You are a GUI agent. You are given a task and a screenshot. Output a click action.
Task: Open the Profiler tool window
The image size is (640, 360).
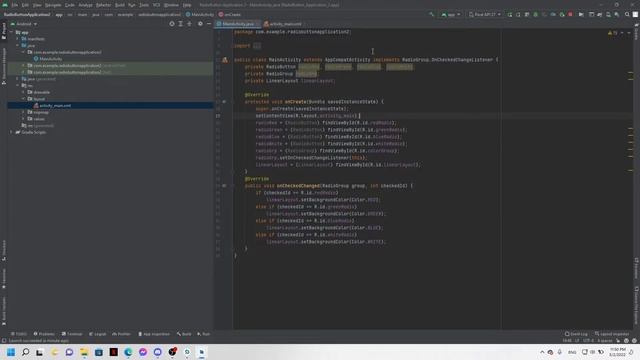coord(121,334)
